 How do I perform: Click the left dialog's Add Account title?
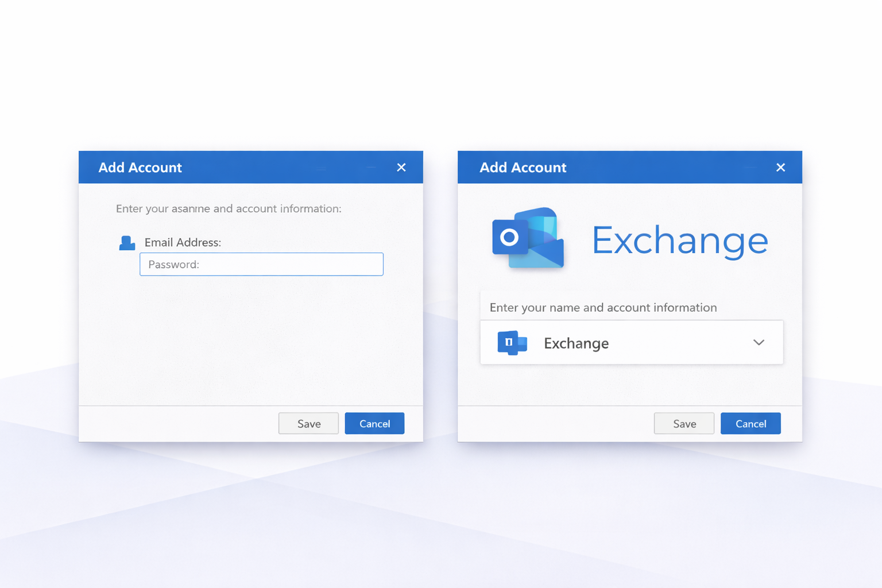[140, 168]
